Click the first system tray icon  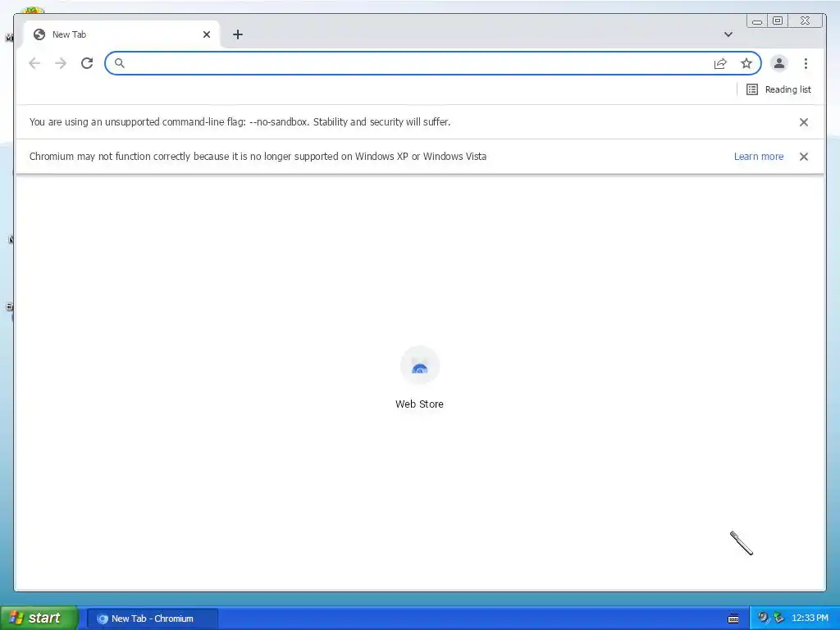tap(764, 618)
